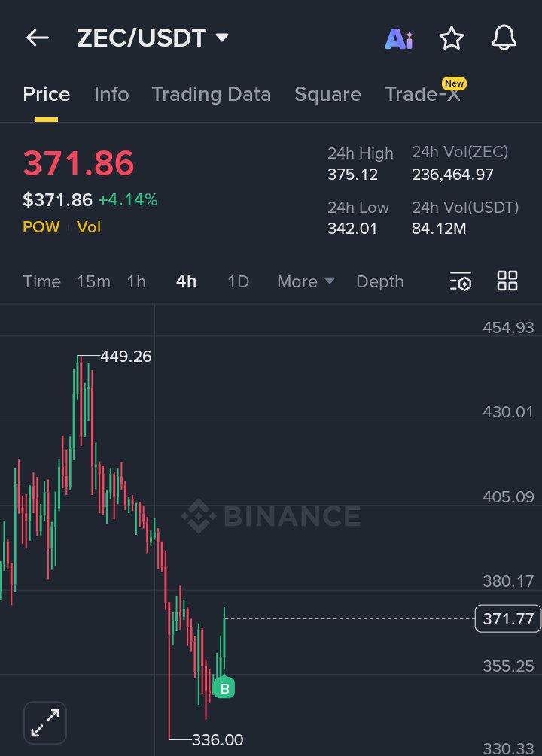Open the ZEC/USDT pair selector dropdown
The width and height of the screenshot is (542, 756).
[x=153, y=38]
